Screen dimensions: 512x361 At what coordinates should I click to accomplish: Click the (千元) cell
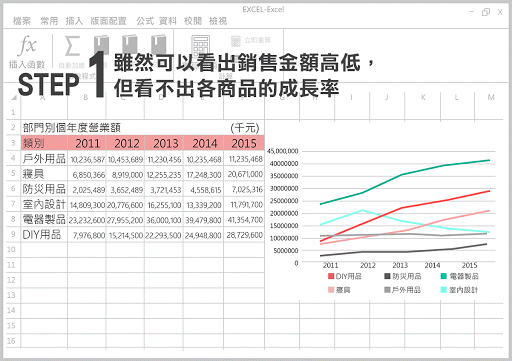click(x=245, y=128)
